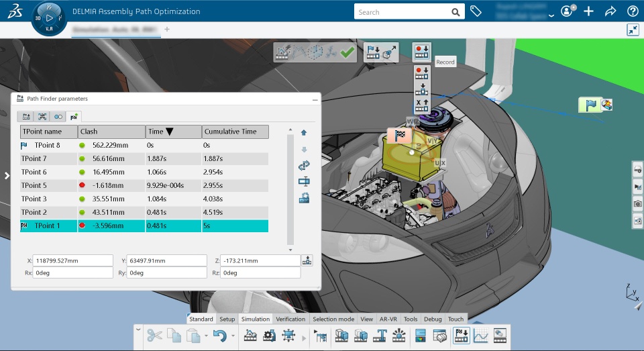Viewport: 644px width, 351px height.
Task: Click the icon below reverse arrows in panel
Action: [304, 181]
